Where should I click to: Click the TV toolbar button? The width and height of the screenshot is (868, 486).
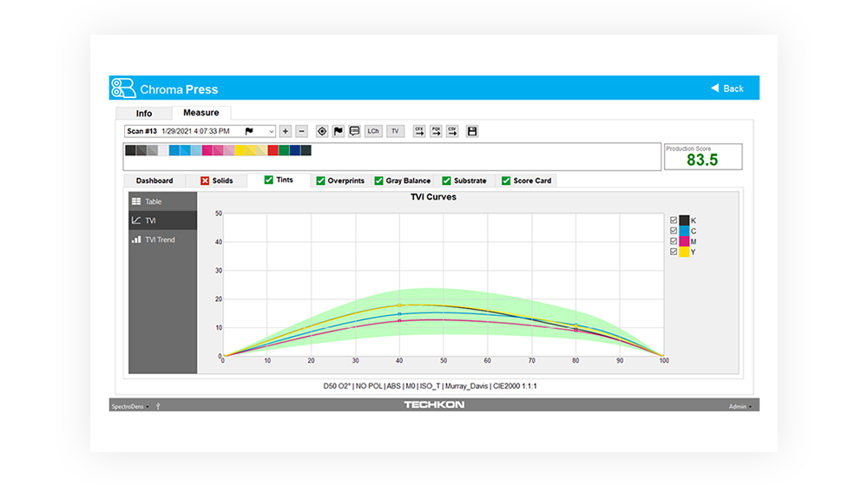(395, 131)
